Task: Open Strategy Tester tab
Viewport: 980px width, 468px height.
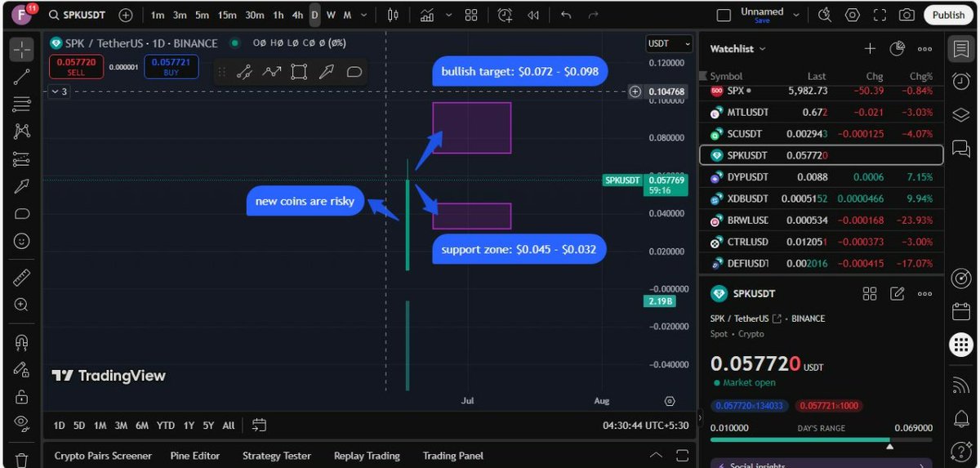Action: (275, 456)
